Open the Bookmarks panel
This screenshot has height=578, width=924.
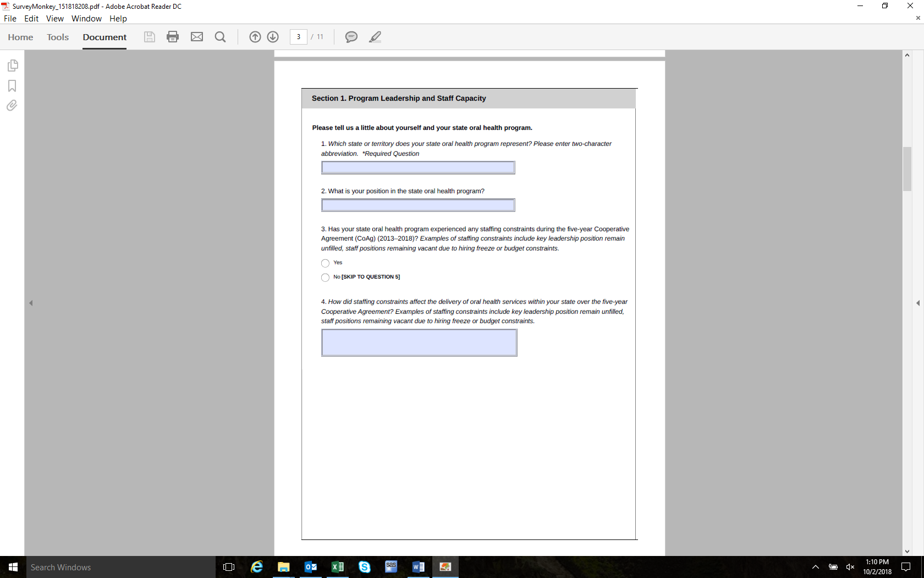click(x=12, y=86)
